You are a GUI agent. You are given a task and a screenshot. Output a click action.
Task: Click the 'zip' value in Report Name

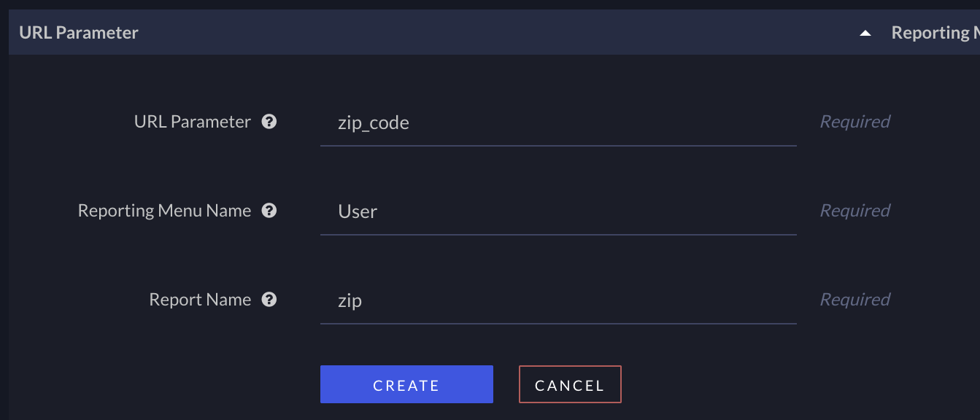tap(350, 301)
